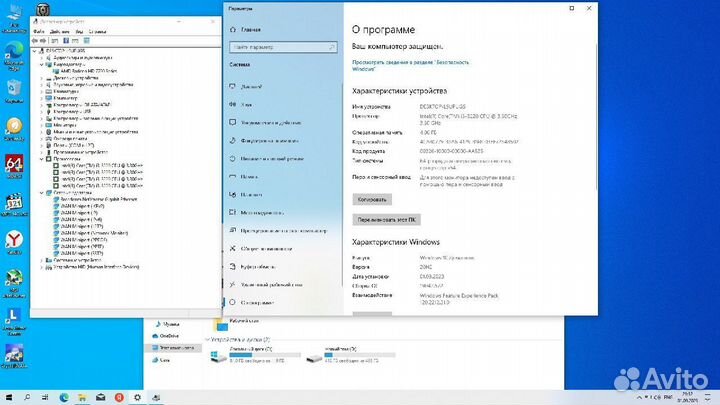Click blue Help icon in Device Manager toolbar
This screenshot has width=720, height=405.
pos(66,41)
